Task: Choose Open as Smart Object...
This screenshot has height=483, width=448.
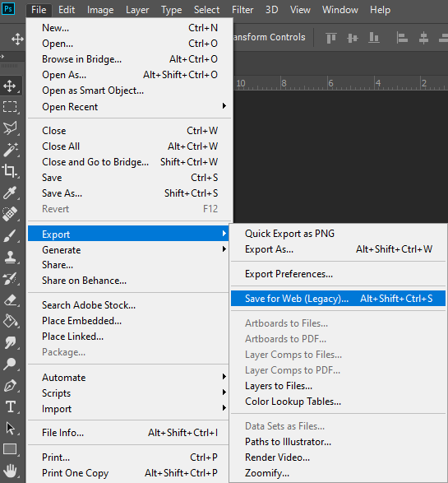Action: coord(129,91)
